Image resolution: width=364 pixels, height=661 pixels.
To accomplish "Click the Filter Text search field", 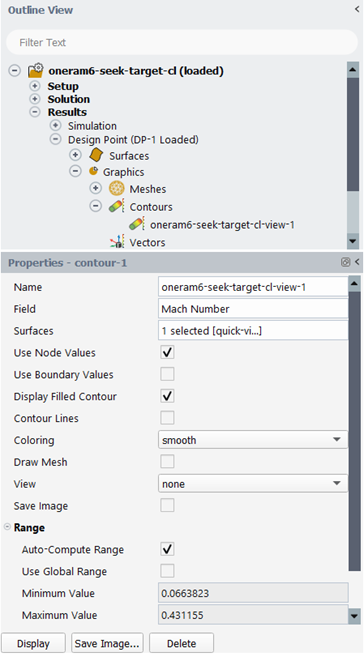I will tap(182, 42).
